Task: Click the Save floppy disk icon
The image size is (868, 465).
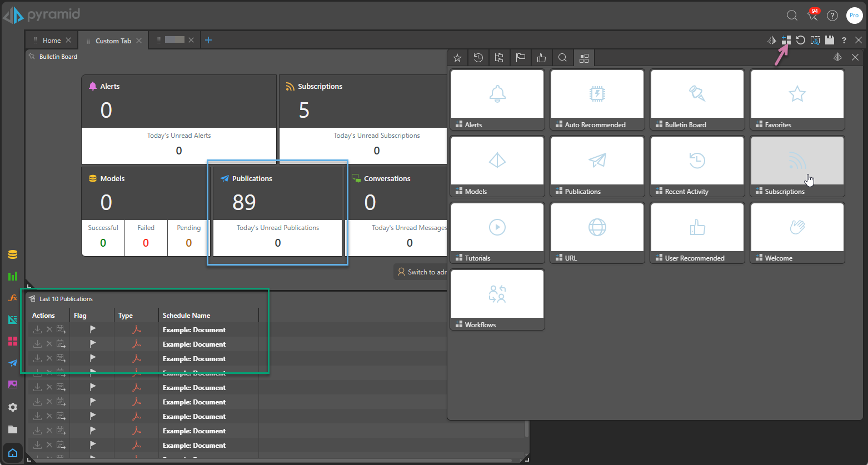Action: pos(830,40)
